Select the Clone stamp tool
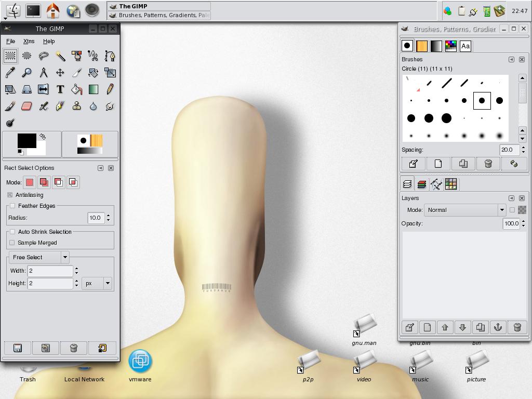The width and height of the screenshot is (532, 399). point(77,106)
